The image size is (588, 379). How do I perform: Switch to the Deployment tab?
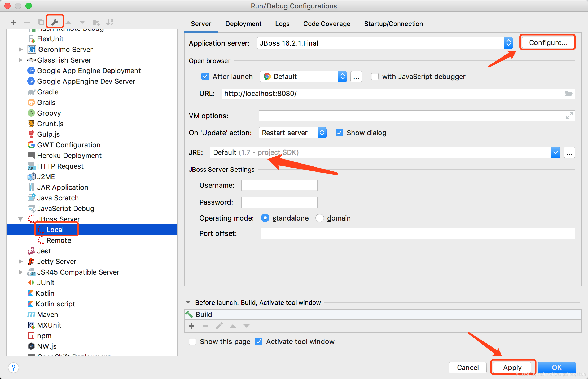[243, 24]
